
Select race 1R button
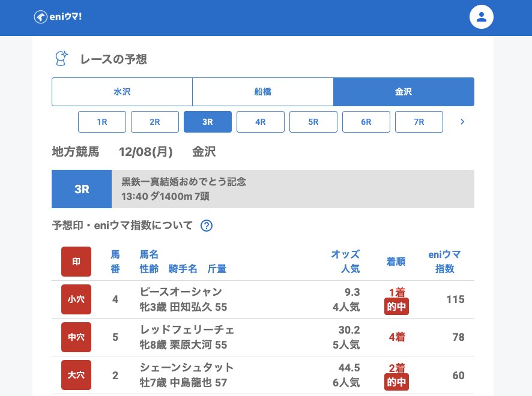(x=102, y=122)
